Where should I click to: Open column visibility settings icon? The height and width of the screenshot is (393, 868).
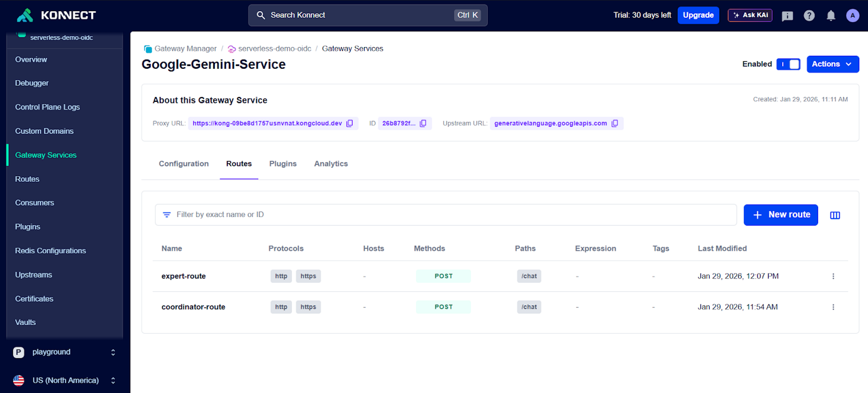click(x=835, y=215)
